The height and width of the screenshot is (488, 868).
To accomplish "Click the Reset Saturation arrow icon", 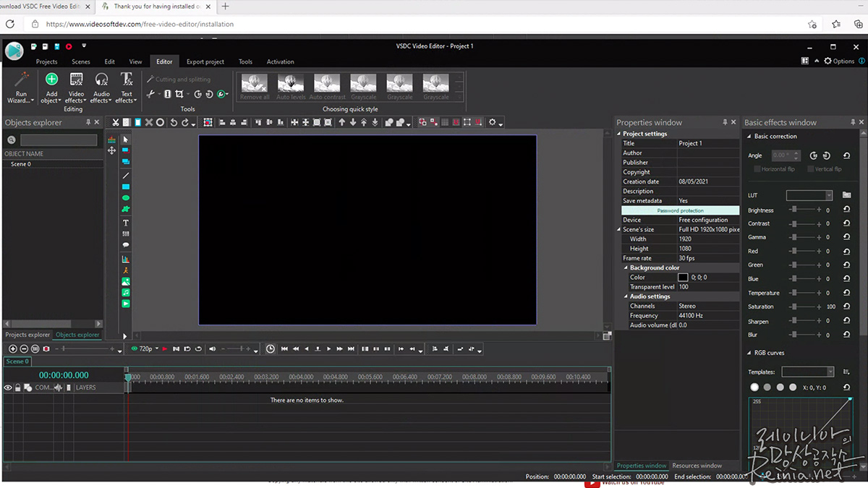I will pyautogui.click(x=846, y=307).
